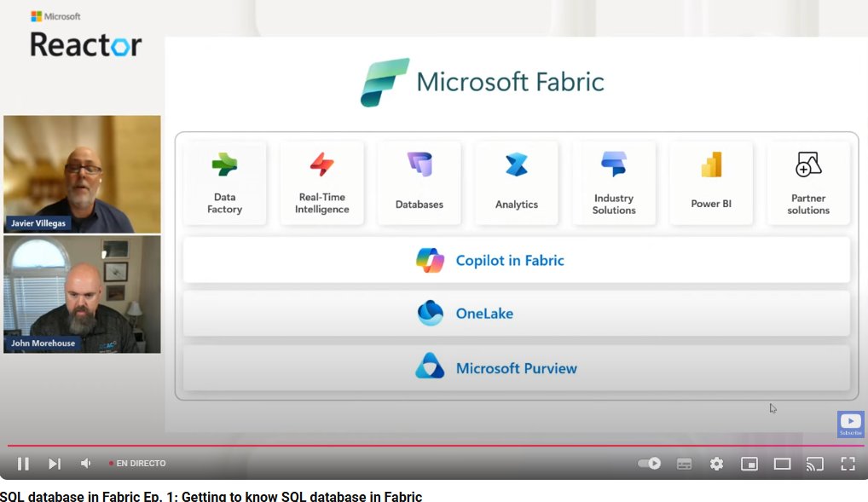Viewport: 868px width, 502px height.
Task: Click the Real-Time Intelligence icon
Action: 321,164
